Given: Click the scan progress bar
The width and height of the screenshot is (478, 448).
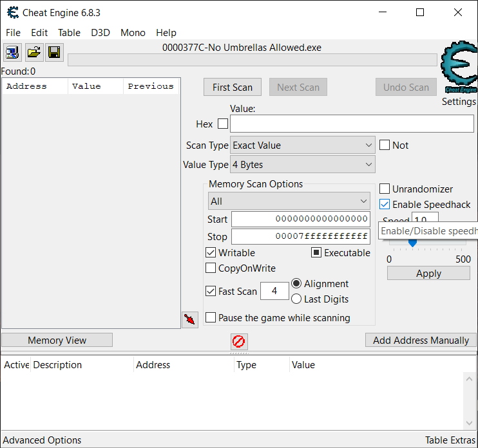Looking at the screenshot, I should pos(253,60).
